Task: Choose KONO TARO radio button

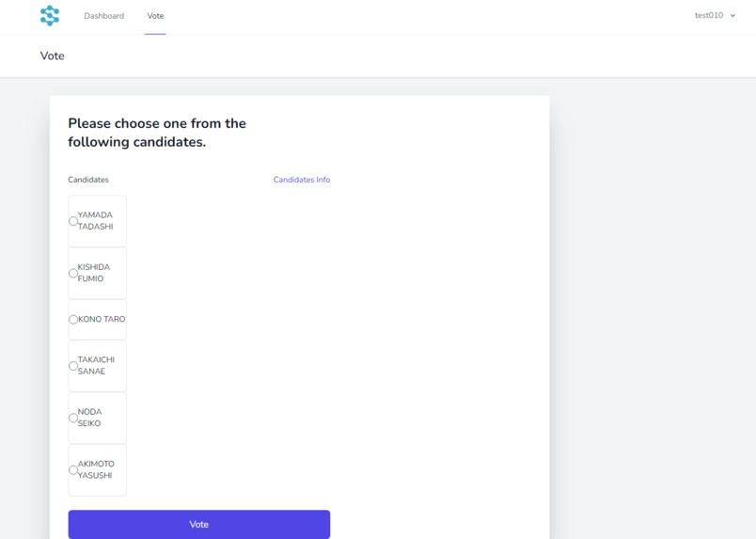Action: (73, 320)
